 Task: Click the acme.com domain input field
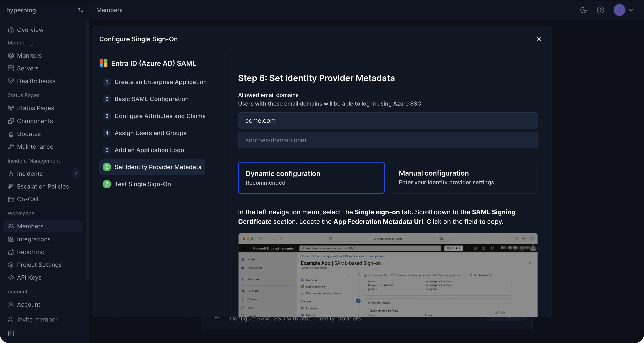tap(388, 120)
